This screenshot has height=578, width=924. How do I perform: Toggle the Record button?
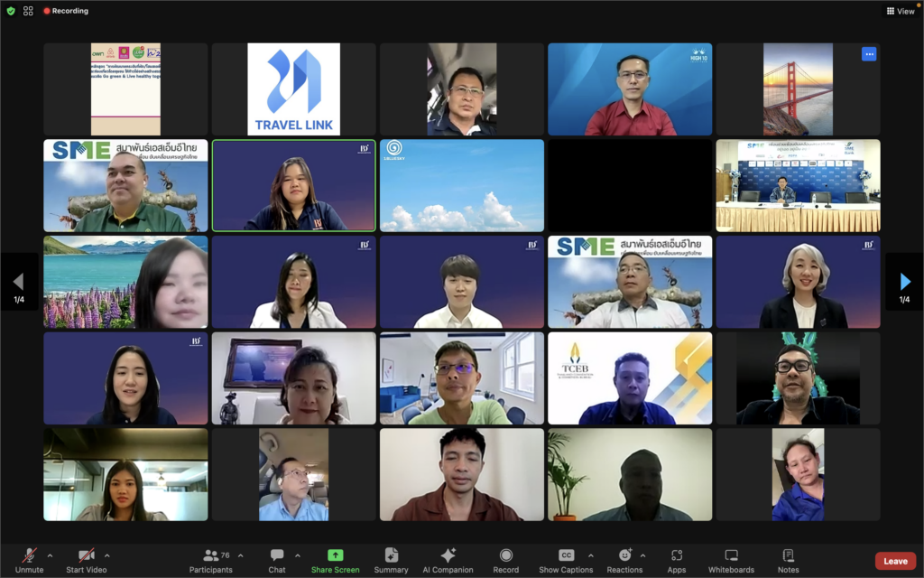click(x=505, y=560)
